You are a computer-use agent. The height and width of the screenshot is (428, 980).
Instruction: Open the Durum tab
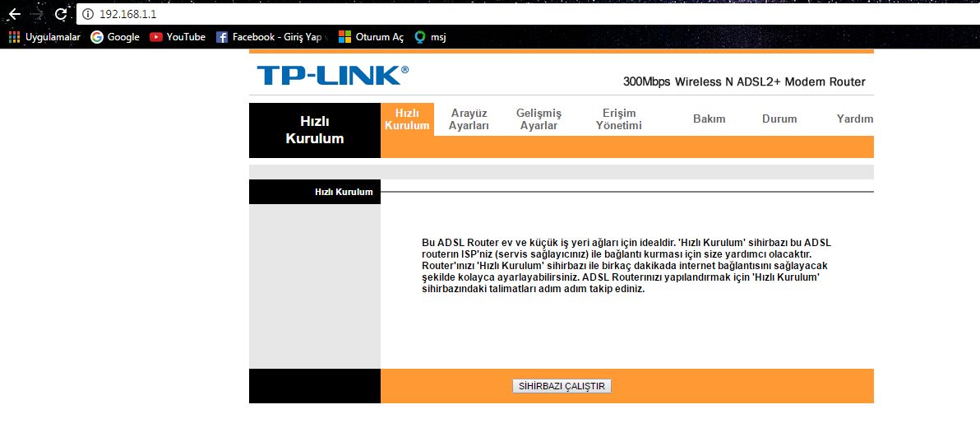click(779, 119)
